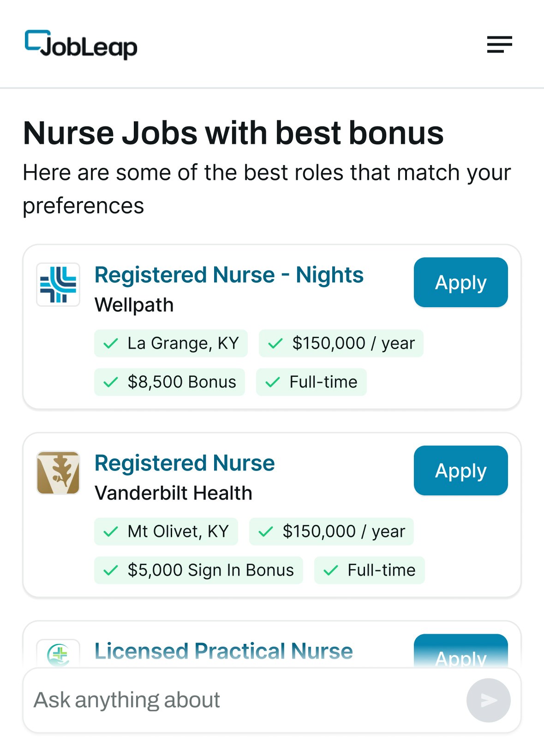Open Registered Nurse - Nights job title
The width and height of the screenshot is (544, 756).
point(229,275)
